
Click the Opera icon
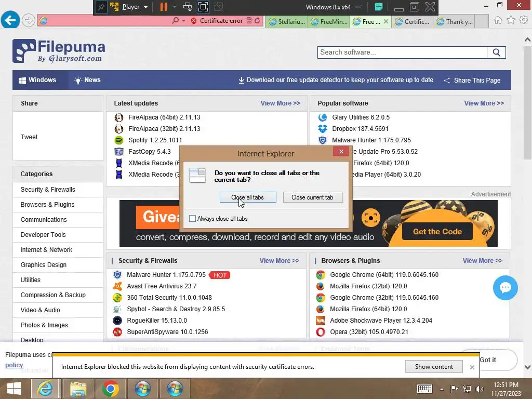tap(320, 332)
